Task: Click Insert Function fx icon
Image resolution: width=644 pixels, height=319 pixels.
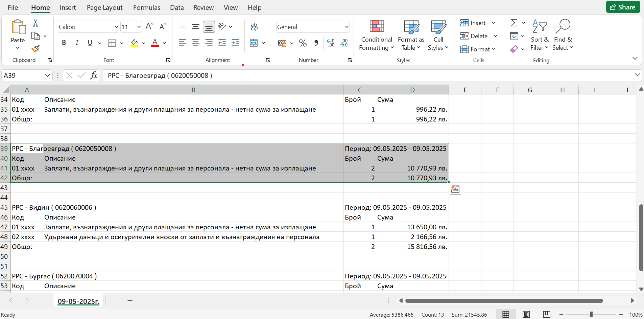Action: [94, 75]
